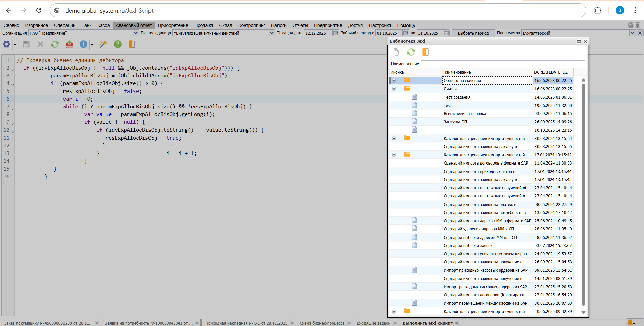This screenshot has height=326, width=644.
Task: Click the magic wand icon
Action: click(103, 44)
